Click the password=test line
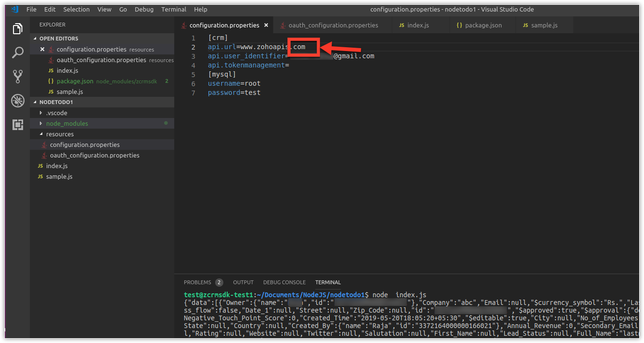The image size is (644, 343). click(x=234, y=92)
